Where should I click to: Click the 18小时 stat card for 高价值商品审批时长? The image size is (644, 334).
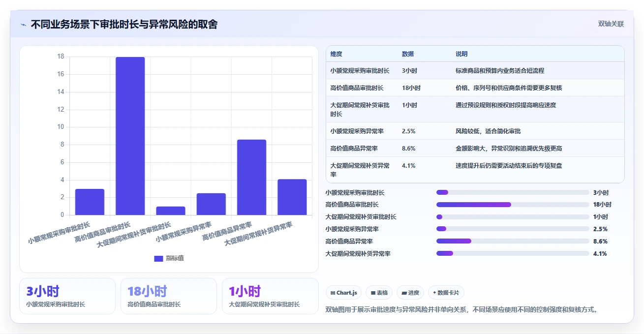[x=169, y=296]
